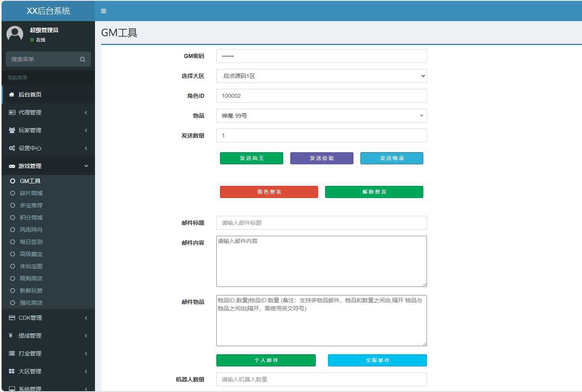
Task: Focus the 邮件内容 text area
Action: (x=321, y=261)
